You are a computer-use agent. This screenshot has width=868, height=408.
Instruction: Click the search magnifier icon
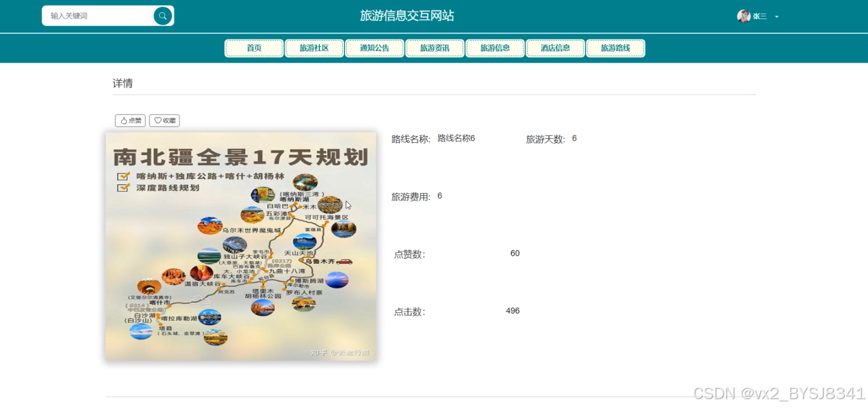(x=163, y=16)
